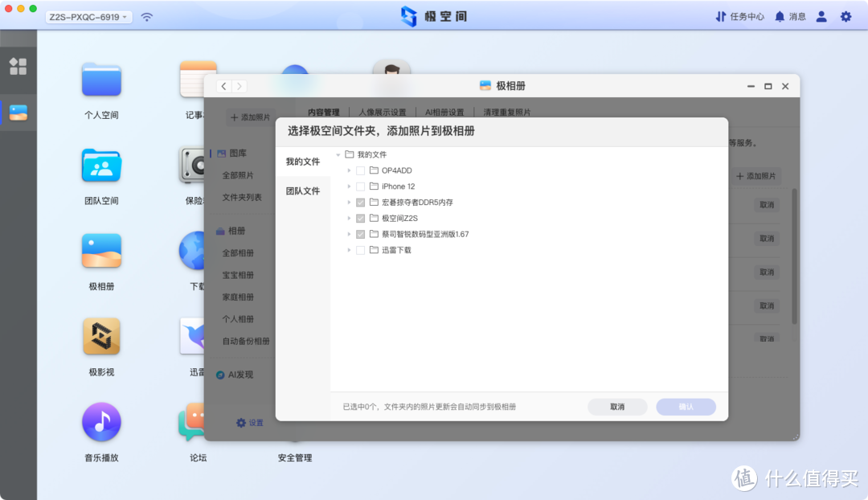Click the 取消 button in the dialog
Image resolution: width=868 pixels, height=500 pixels.
coord(617,407)
